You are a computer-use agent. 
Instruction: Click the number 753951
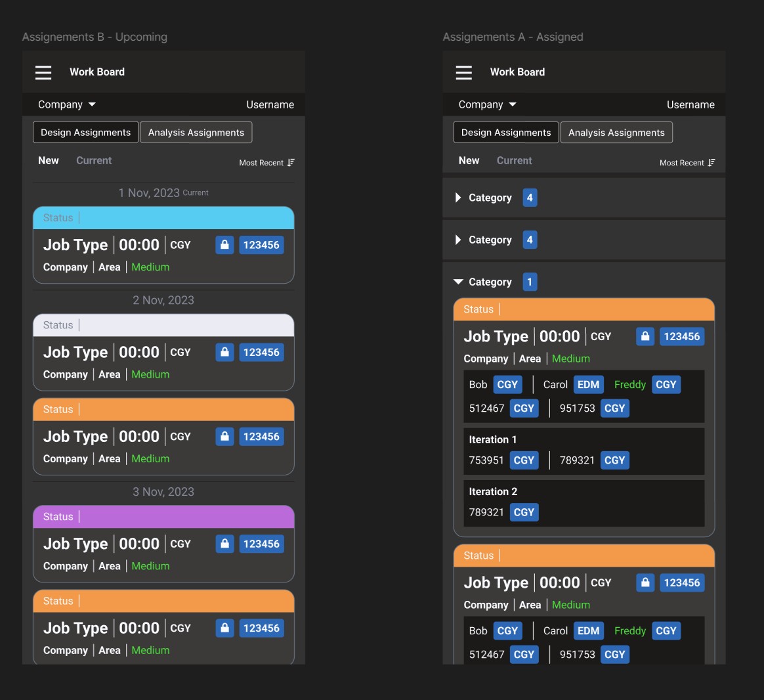[486, 460]
